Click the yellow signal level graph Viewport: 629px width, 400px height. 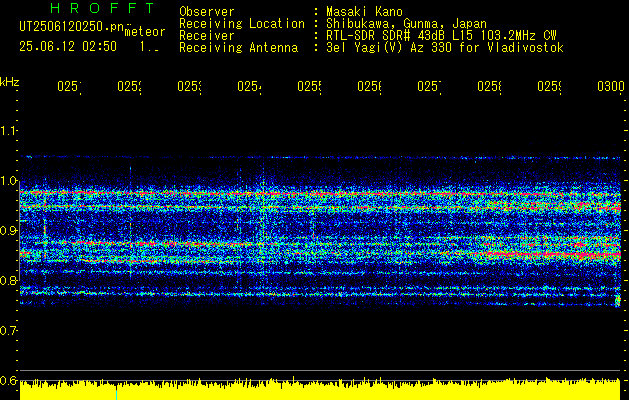[x=320, y=389]
